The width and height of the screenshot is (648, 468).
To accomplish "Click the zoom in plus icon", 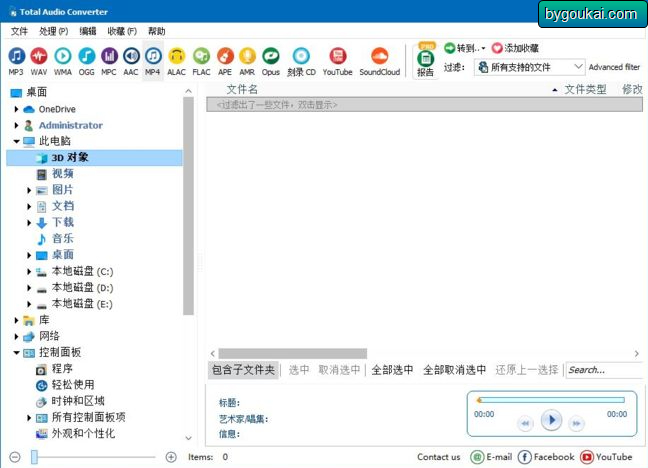I will click(x=171, y=457).
